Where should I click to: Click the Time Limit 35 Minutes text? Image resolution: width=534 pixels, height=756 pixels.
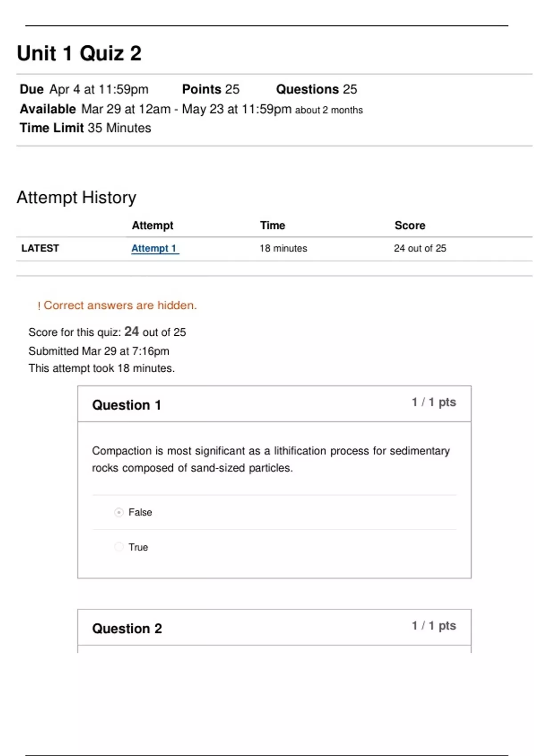(x=85, y=128)
